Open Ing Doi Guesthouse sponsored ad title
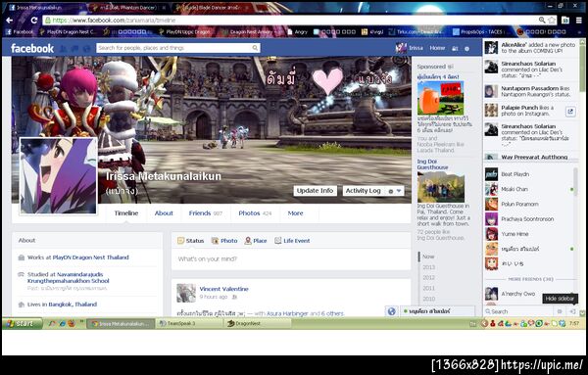This screenshot has width=588, height=375. pyautogui.click(x=432, y=164)
